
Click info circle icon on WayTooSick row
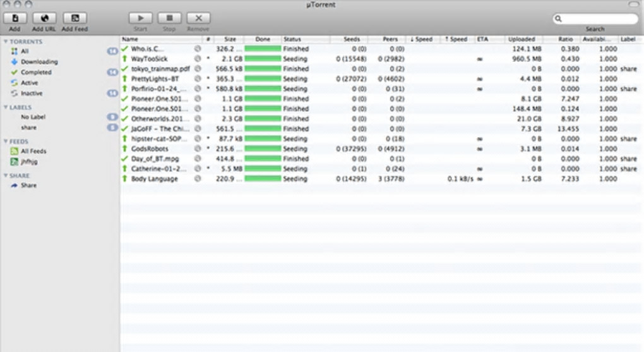pyautogui.click(x=198, y=59)
